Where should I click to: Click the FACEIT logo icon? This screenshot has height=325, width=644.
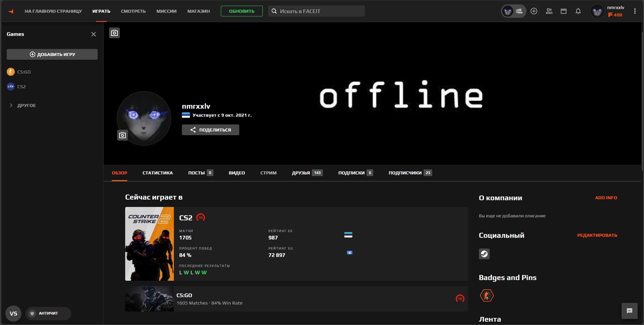tap(11, 11)
